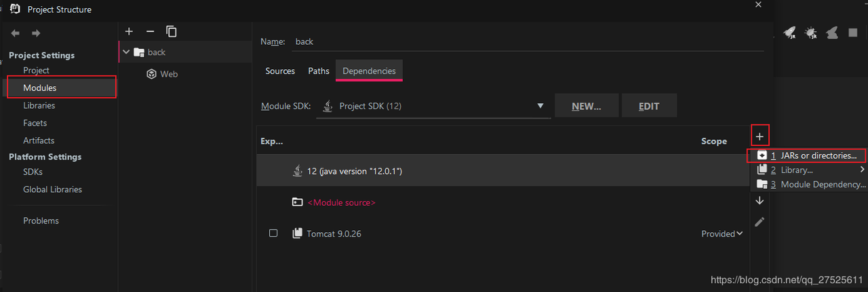Viewport: 868px width, 292px height.
Task: Click the module Name input field
Action: [529, 41]
